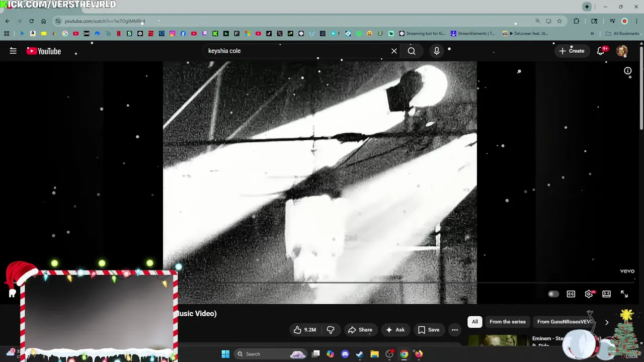
Task: Open the 'DeLorean feat. JA...' bookmark
Action: [x=525, y=34]
